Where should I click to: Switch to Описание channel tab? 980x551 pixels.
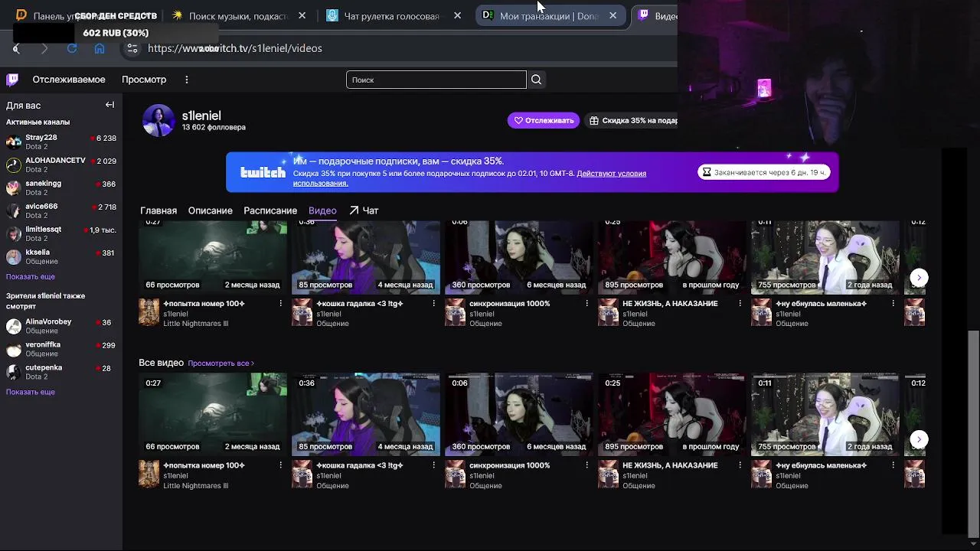210,210
